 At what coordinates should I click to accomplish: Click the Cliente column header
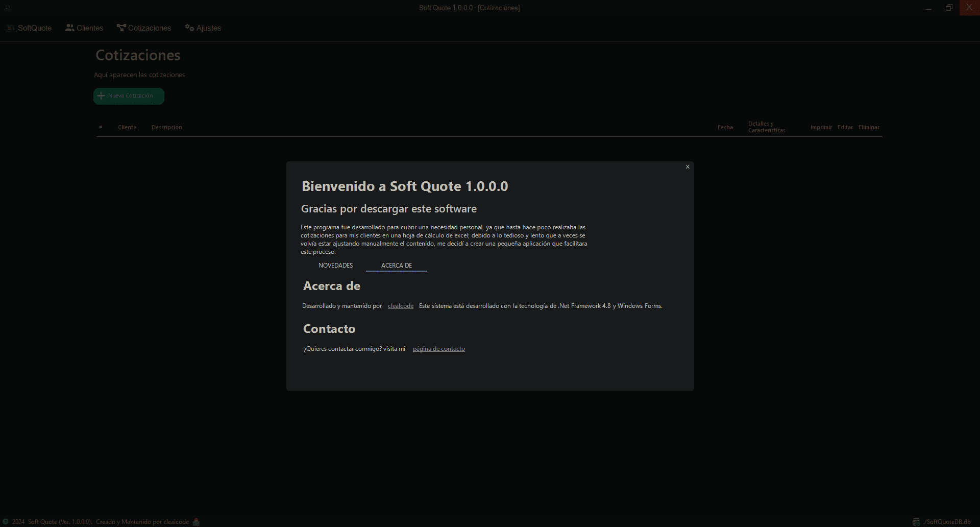(x=127, y=127)
